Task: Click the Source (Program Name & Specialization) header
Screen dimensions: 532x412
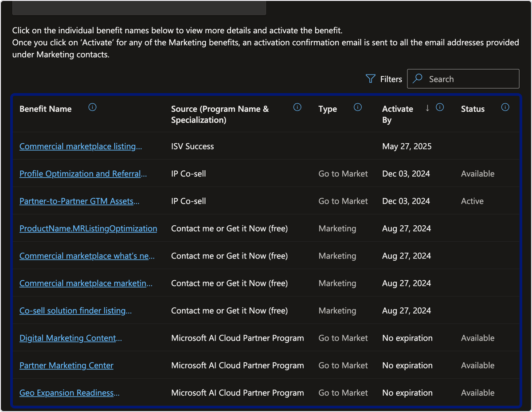Action: pos(220,114)
